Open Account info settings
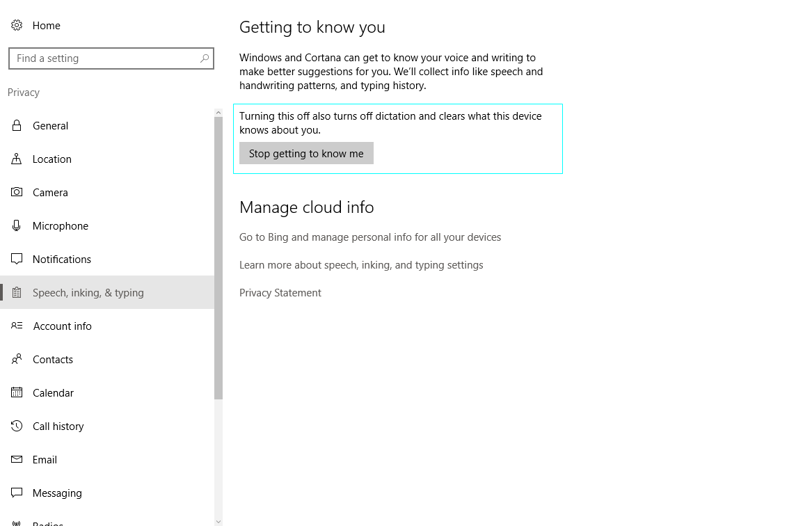This screenshot has width=812, height=526. (107, 326)
